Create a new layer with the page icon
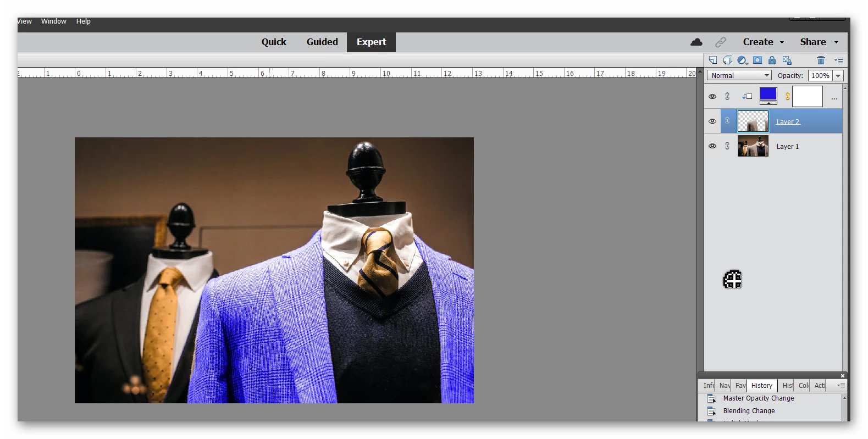 (713, 60)
